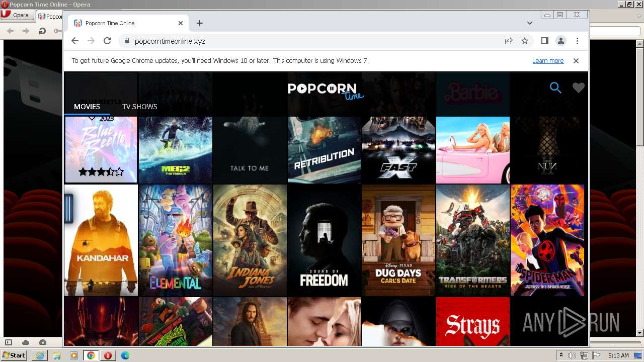Open the Action Center flag icon

click(x=596, y=355)
